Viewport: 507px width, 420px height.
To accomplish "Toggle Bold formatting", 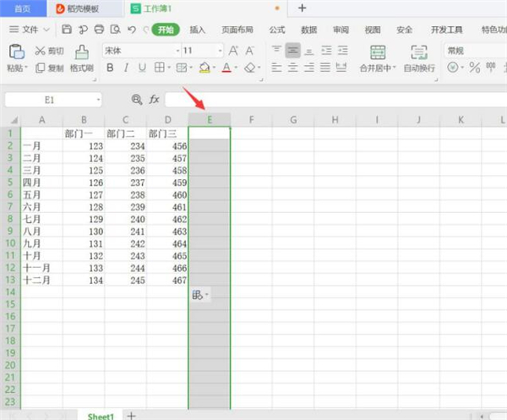I will pyautogui.click(x=110, y=68).
